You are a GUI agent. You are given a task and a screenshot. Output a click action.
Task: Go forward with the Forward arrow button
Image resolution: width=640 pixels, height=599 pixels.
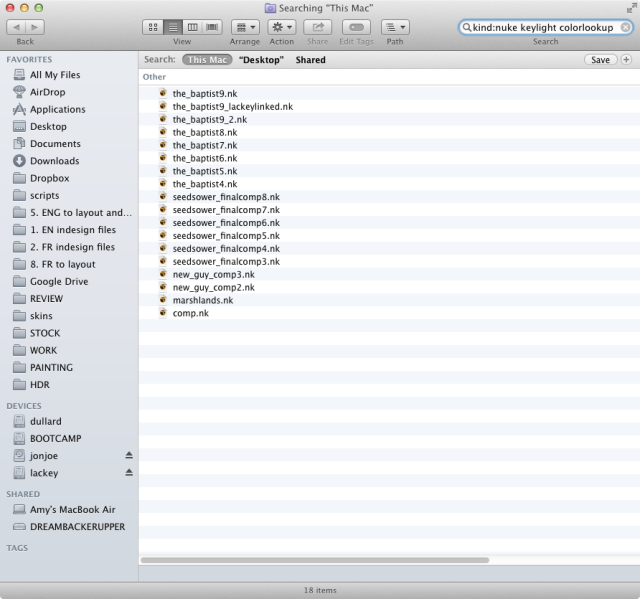pos(35,27)
